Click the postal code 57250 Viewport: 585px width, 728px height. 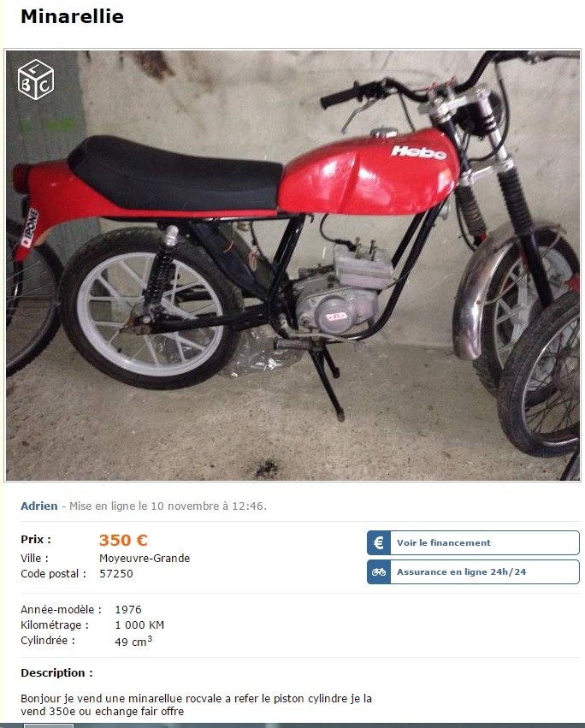point(116,574)
